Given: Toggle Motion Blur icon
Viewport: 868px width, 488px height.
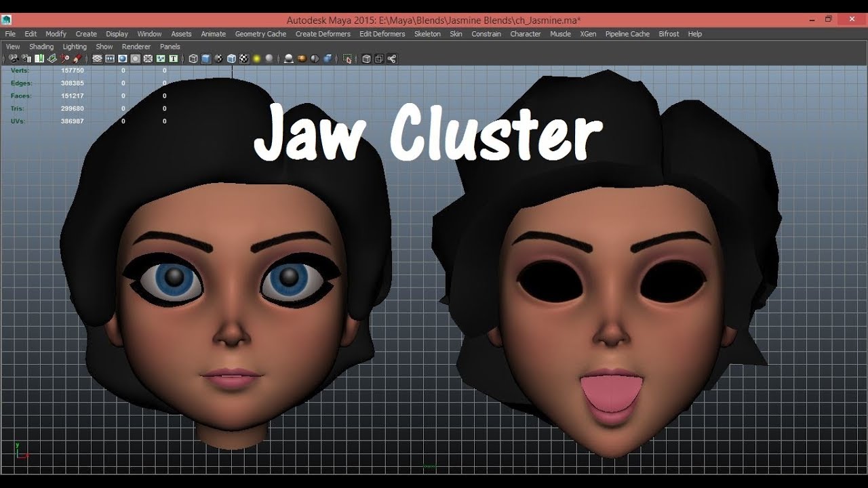Looking at the screenshot, I should pyautogui.click(x=301, y=59).
